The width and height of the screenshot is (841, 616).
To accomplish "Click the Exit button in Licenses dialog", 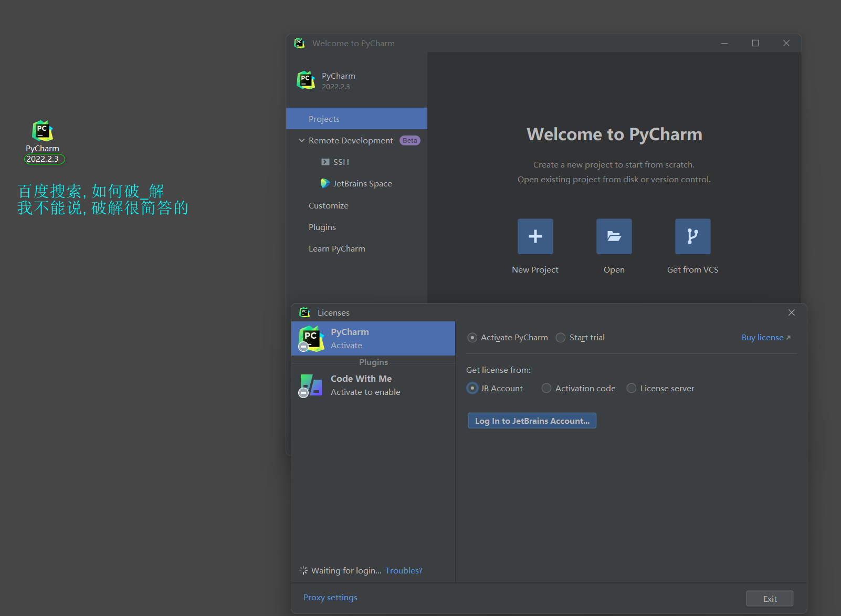I will click(x=770, y=599).
